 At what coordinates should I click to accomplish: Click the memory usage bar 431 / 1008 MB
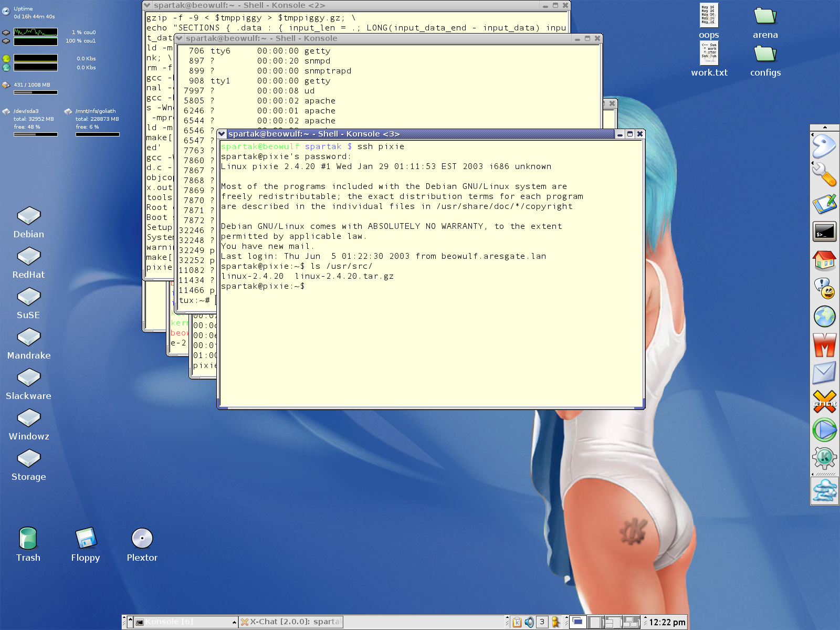[x=36, y=92]
